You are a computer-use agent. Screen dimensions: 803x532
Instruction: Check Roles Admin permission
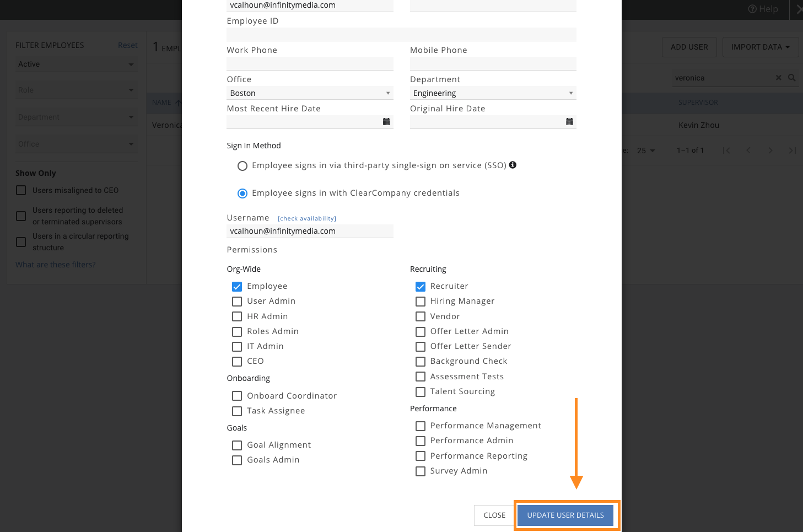coord(237,332)
